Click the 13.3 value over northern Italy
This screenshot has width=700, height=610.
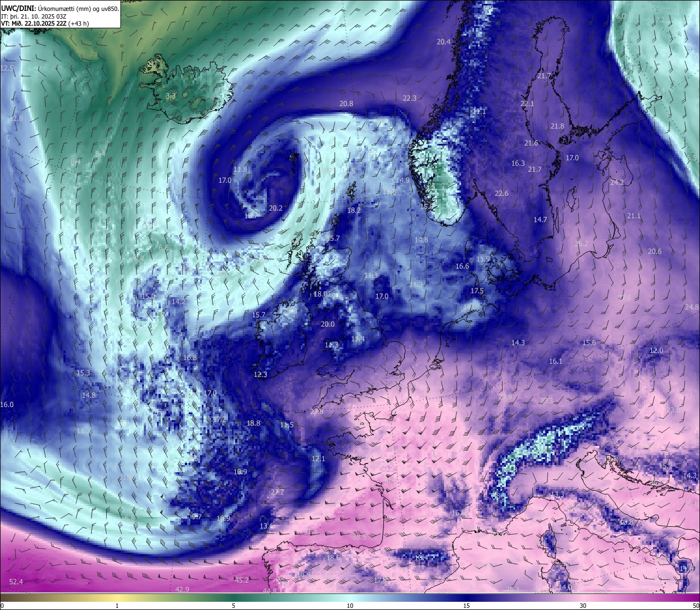point(557,495)
